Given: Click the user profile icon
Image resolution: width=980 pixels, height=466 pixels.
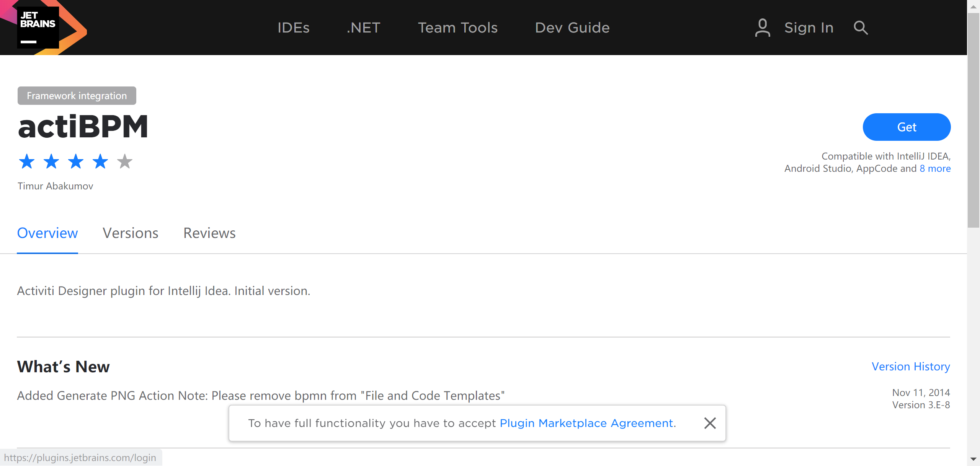Looking at the screenshot, I should pyautogui.click(x=762, y=28).
